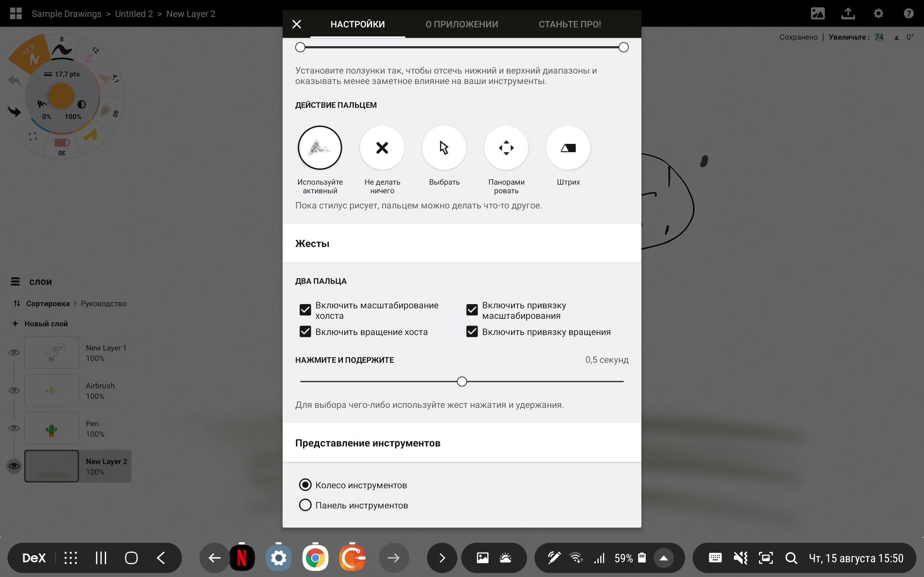Uncheck 'Включить масштабирование холста' checkbox
Image resolution: width=924 pixels, height=577 pixels.
click(305, 309)
